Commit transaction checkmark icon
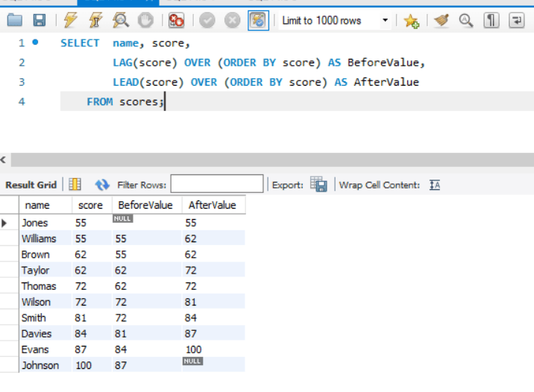 207,20
